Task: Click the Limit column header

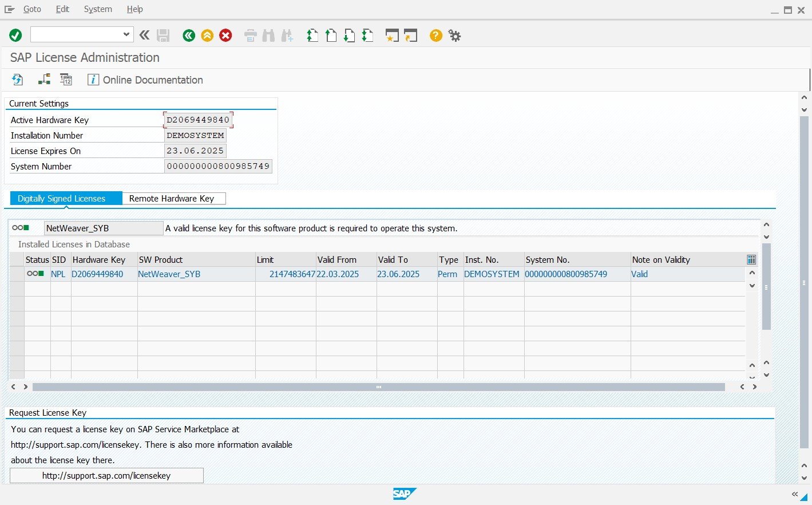Action: click(286, 260)
